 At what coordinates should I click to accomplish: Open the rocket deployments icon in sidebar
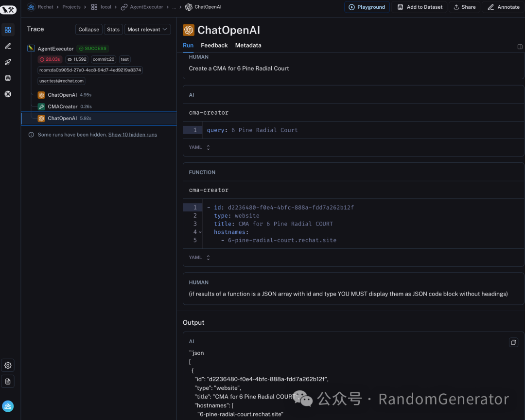[x=8, y=62]
